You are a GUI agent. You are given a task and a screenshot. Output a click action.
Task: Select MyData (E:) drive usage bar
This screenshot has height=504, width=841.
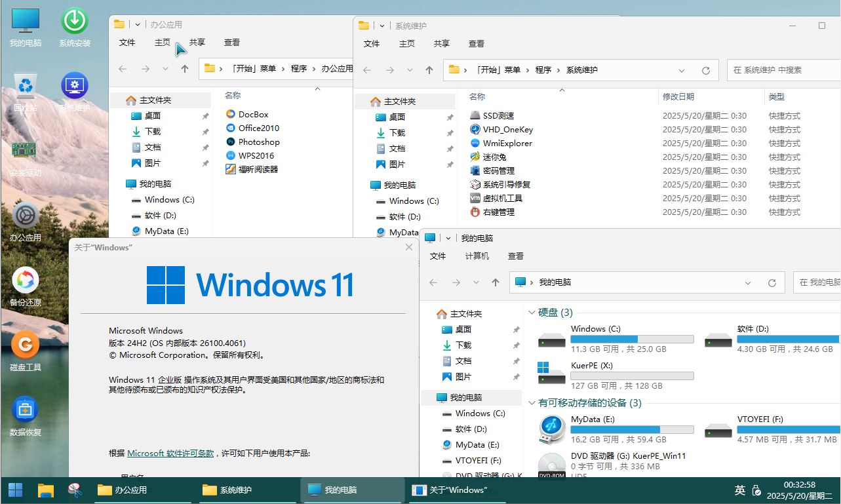632,430
